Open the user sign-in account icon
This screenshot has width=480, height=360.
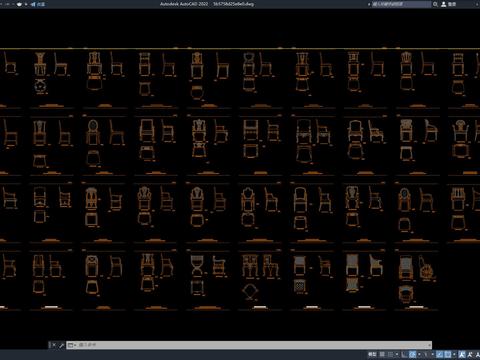(444, 4)
